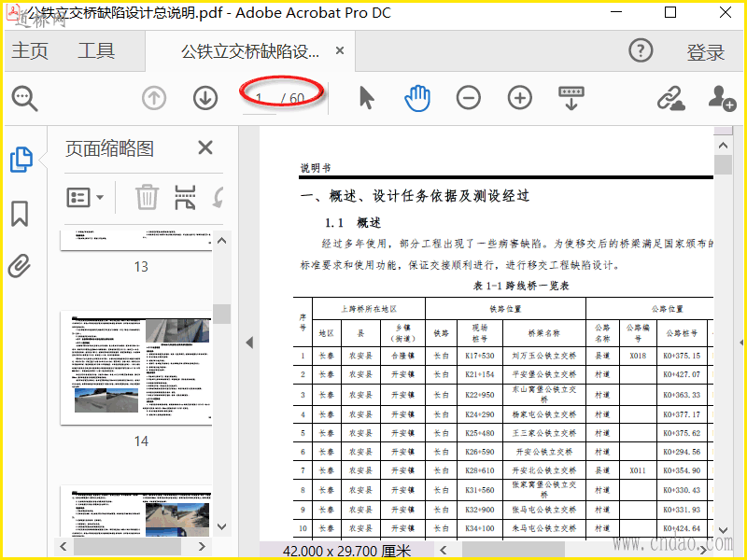Screen dimensions: 747x560
Task: Close the 页面缩略图 panel
Action: click(205, 147)
